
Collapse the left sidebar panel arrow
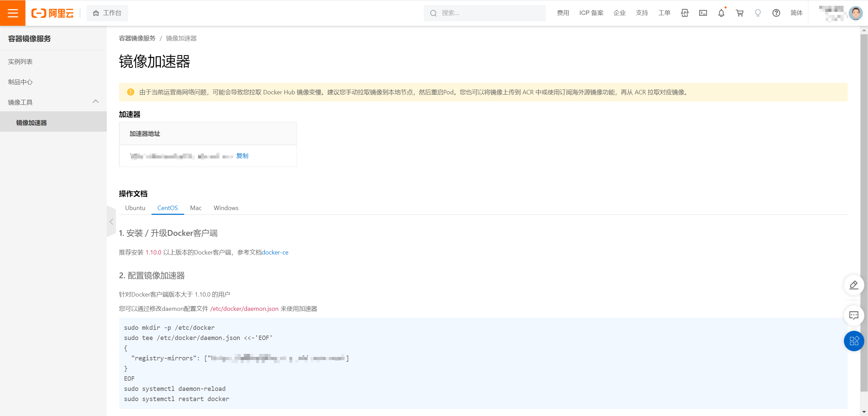(x=111, y=222)
